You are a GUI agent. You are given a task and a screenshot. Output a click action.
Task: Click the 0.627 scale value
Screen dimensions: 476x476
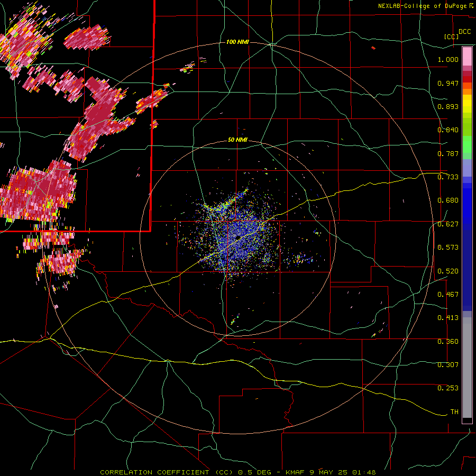tap(448, 224)
